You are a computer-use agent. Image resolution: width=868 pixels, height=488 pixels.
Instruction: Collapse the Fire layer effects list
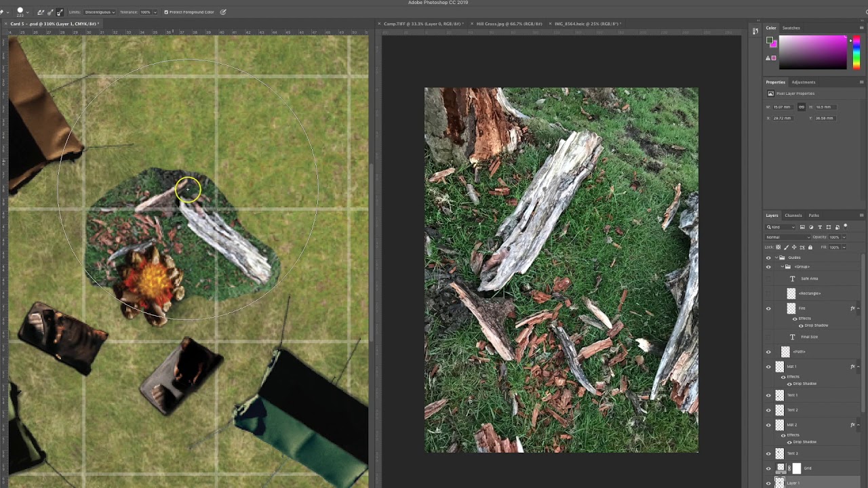(x=859, y=308)
